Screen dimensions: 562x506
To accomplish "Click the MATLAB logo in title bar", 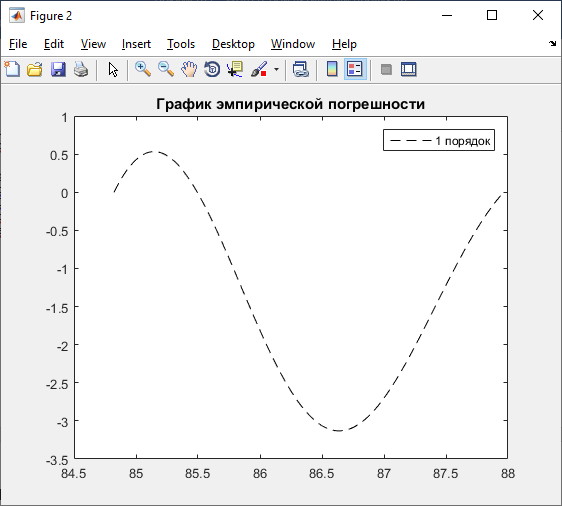I will coord(16,15).
